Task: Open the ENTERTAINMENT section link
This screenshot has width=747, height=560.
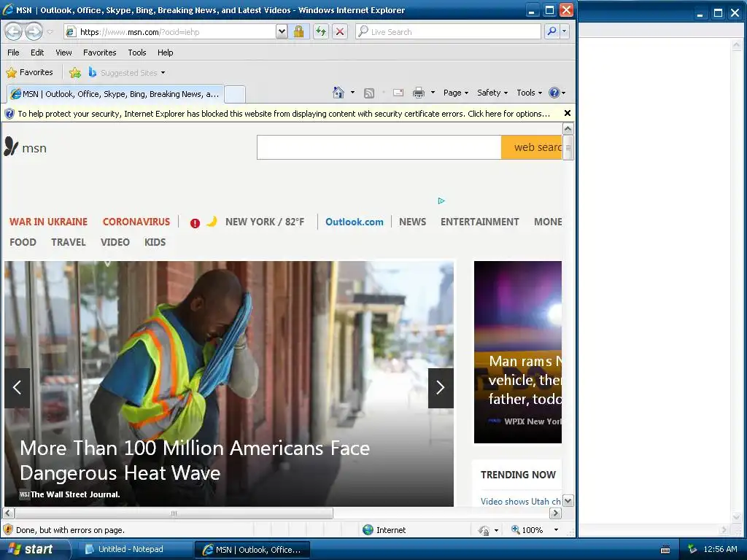Action: (480, 222)
